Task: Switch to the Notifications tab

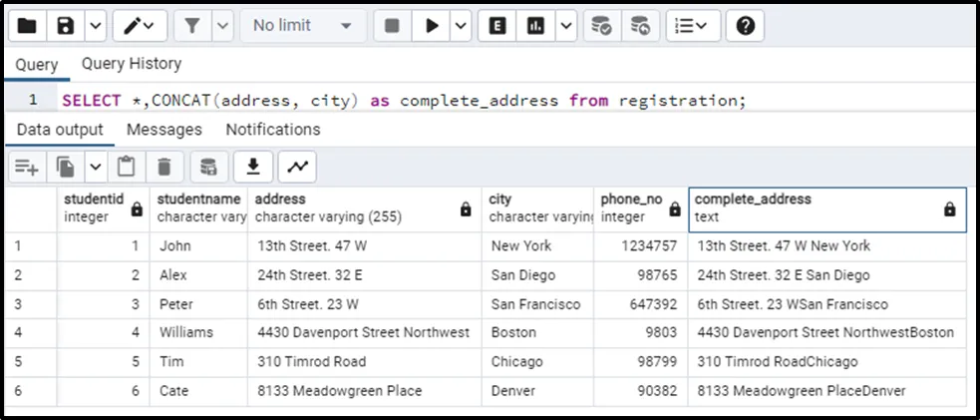Action: pos(272,130)
